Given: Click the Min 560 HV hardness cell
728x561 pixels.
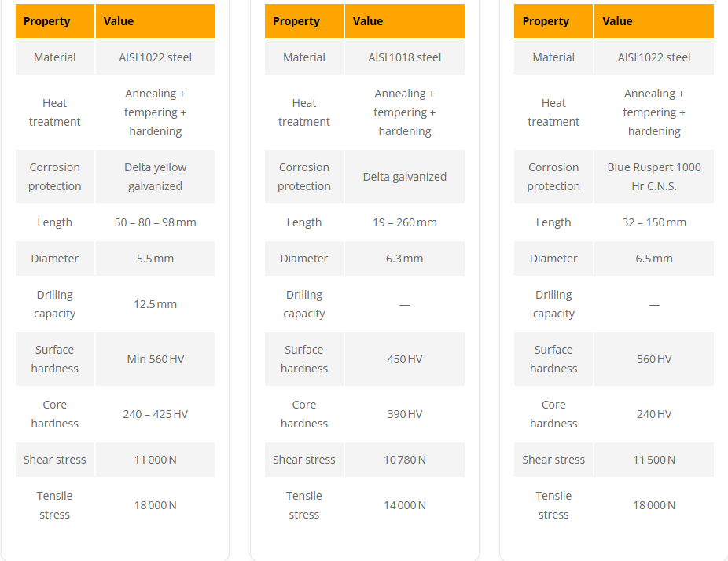Looking at the screenshot, I should [155, 359].
